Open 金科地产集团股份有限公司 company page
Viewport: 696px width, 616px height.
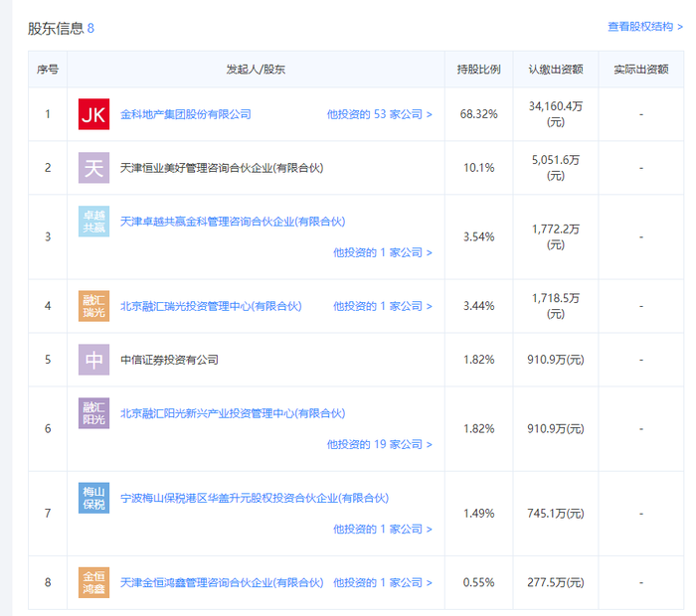[186, 114]
